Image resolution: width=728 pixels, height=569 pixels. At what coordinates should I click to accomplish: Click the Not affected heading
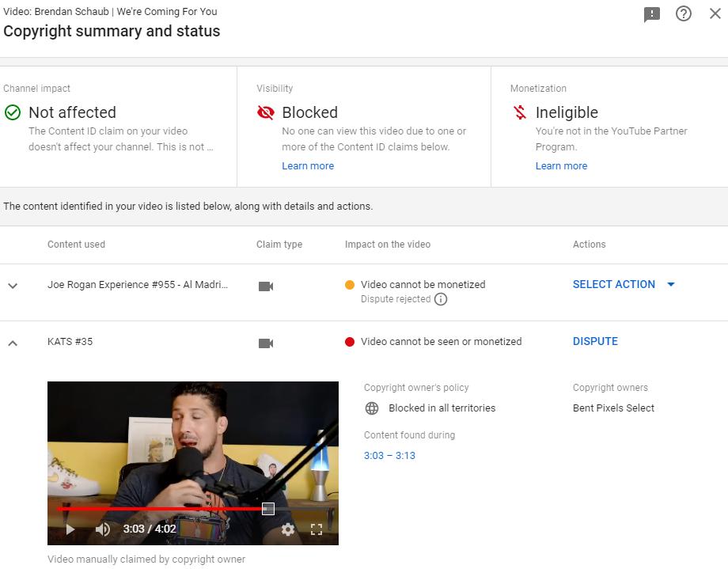(x=73, y=112)
